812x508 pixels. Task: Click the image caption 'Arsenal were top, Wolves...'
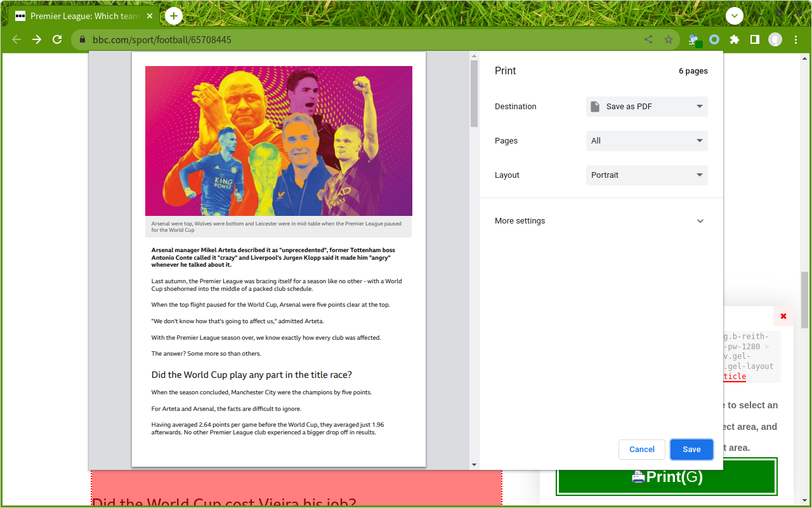pyautogui.click(x=276, y=227)
